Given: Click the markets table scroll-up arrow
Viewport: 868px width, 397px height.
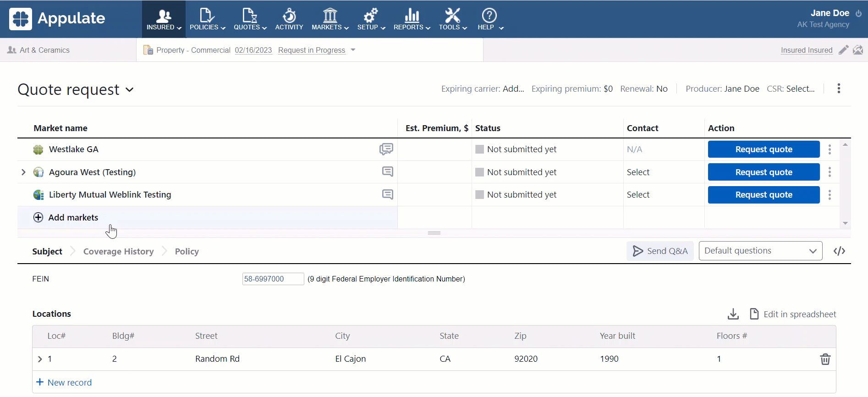Looking at the screenshot, I should pos(845,144).
